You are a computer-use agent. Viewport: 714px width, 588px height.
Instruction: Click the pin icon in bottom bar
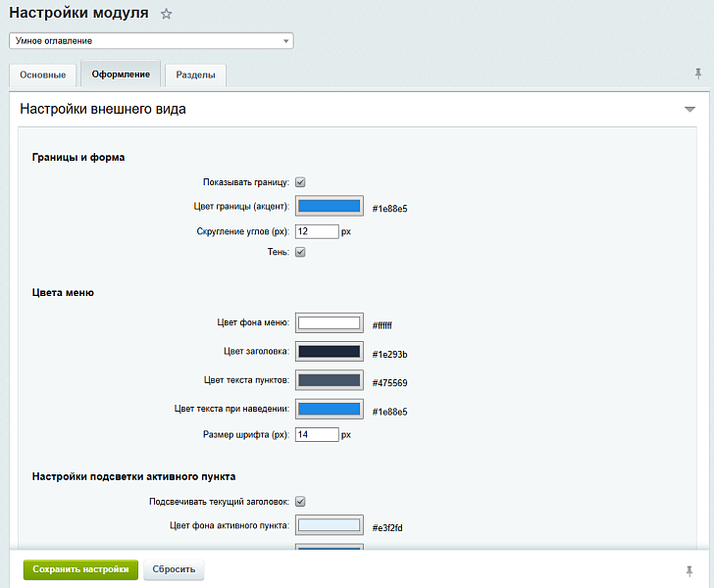click(688, 569)
